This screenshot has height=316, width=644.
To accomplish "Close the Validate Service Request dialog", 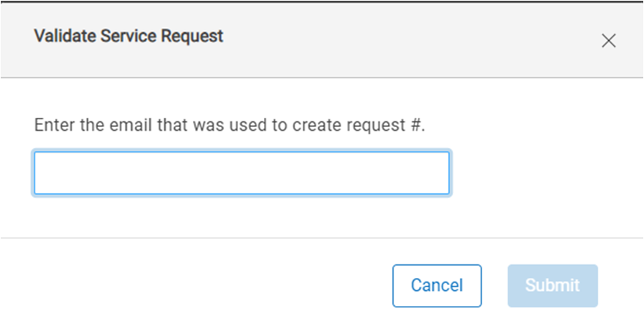I will [x=608, y=41].
